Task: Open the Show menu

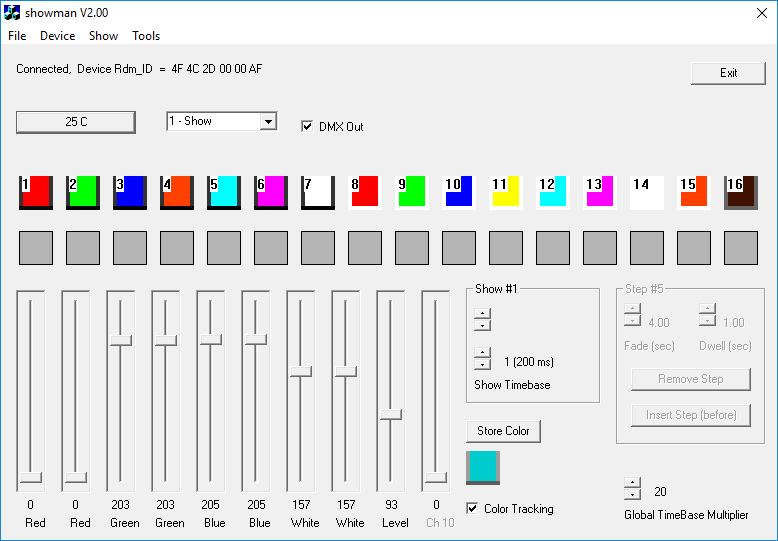Action: tap(103, 36)
